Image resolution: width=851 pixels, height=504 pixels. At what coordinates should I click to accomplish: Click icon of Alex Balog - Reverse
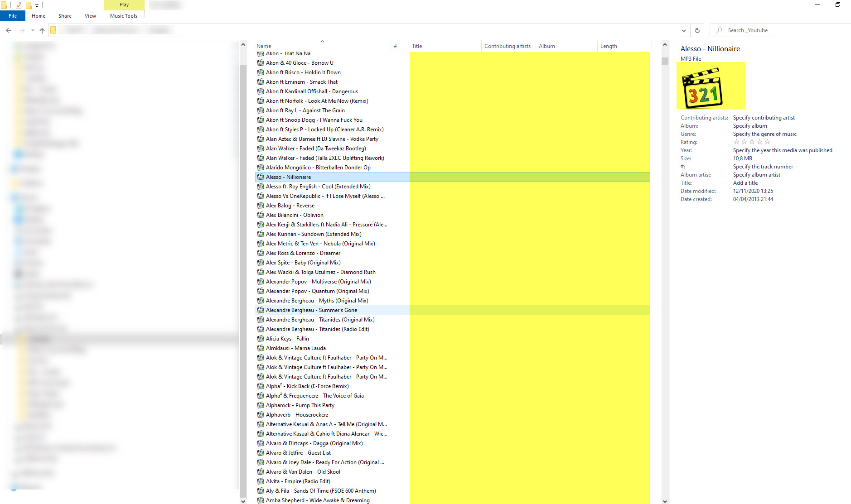tap(261, 206)
